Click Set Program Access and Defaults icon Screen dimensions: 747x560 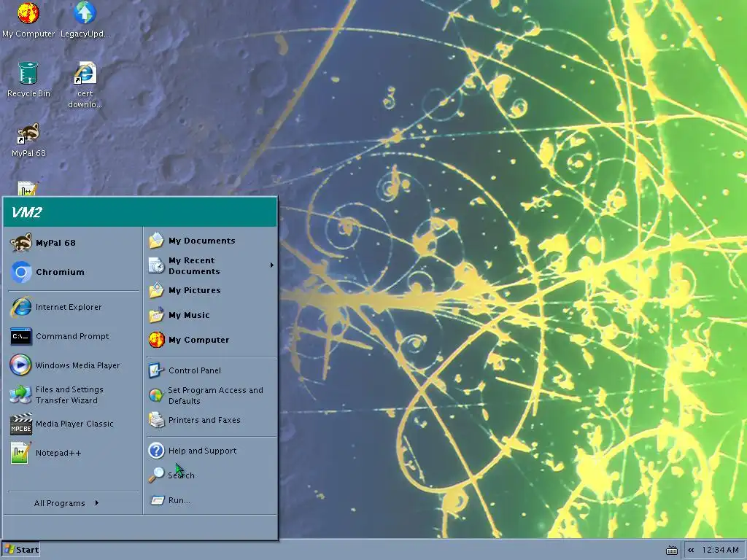pos(156,395)
